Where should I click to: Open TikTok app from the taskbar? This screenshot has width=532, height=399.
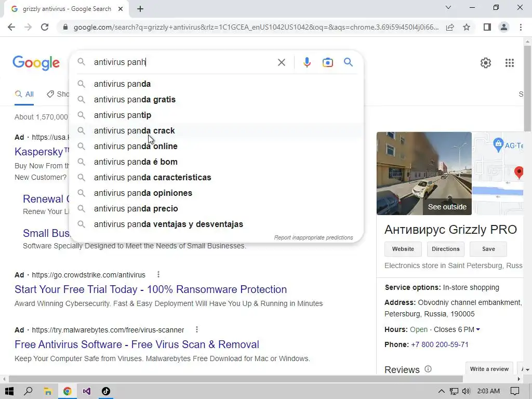click(x=106, y=391)
